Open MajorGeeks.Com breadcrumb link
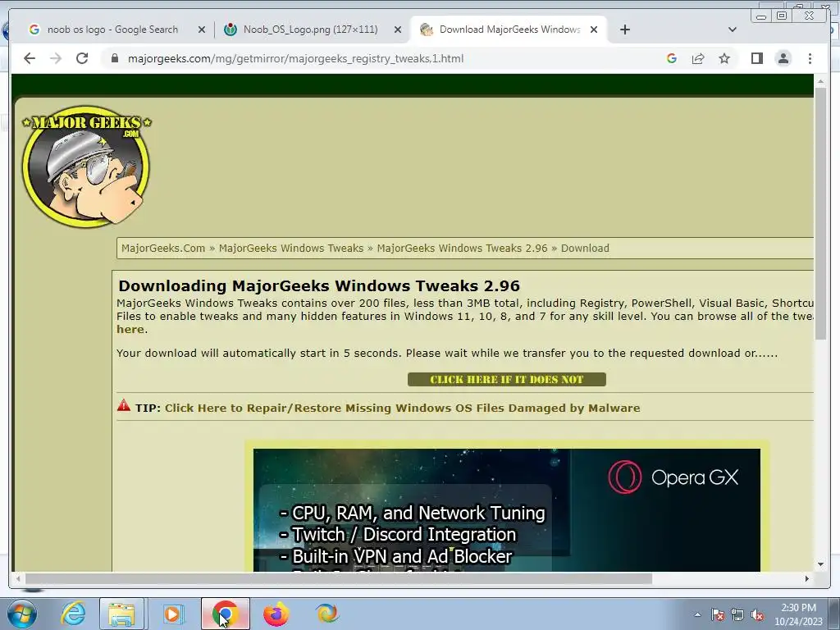 coord(163,248)
